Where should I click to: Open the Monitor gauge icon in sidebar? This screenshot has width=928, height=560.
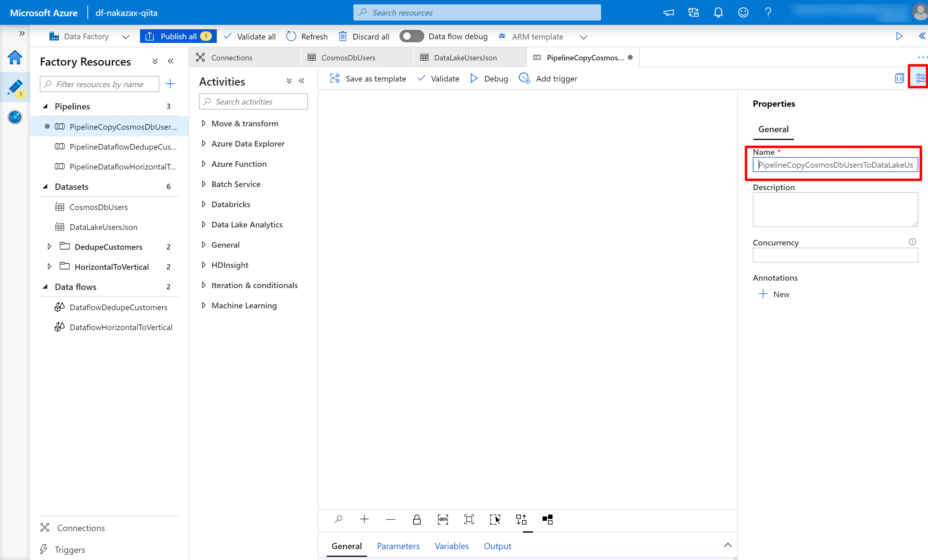click(15, 117)
